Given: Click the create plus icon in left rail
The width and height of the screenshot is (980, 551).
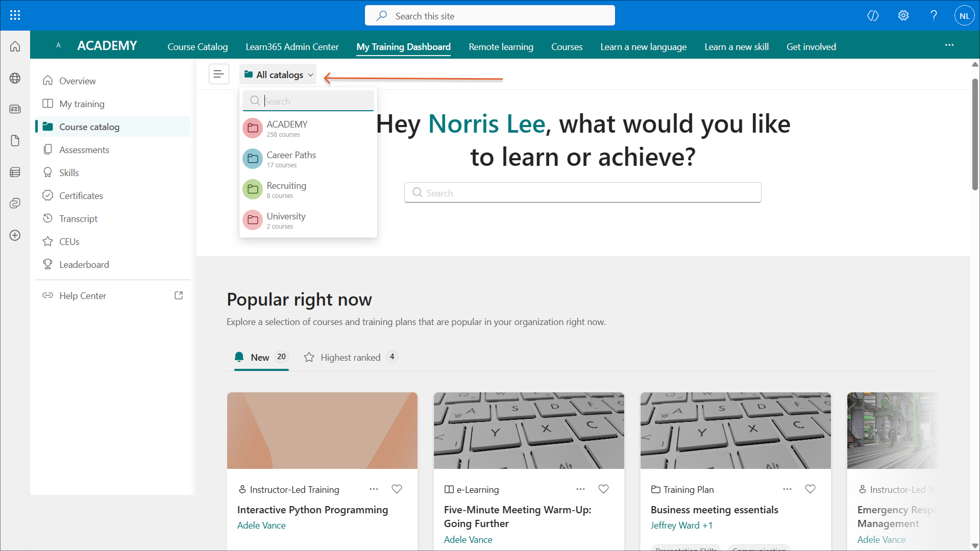Looking at the screenshot, I should tap(15, 235).
